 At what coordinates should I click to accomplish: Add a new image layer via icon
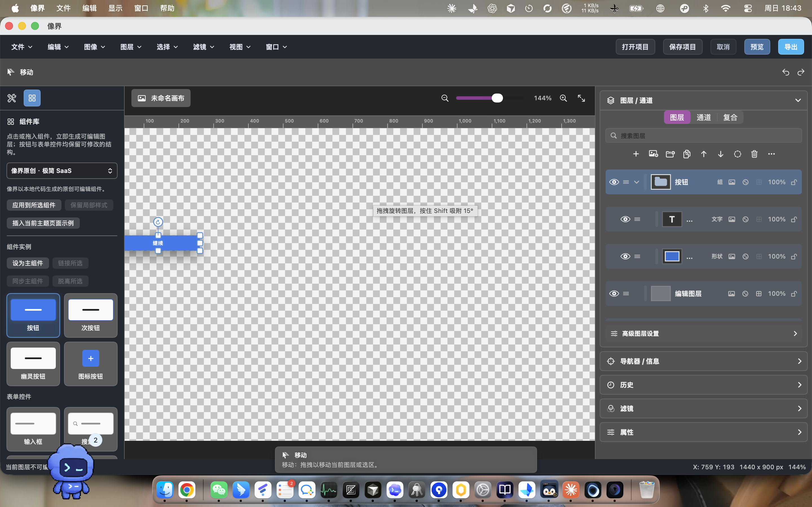tap(653, 154)
